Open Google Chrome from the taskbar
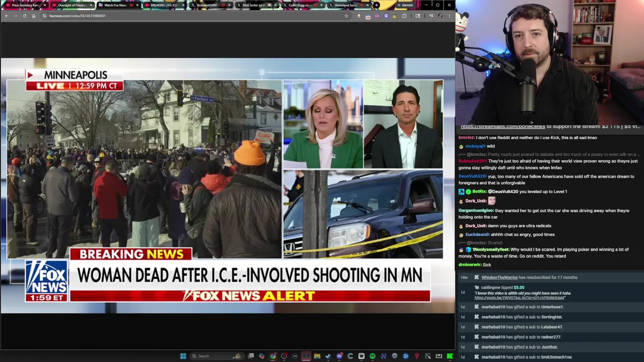This screenshot has height=362, width=644. pyautogui.click(x=273, y=356)
